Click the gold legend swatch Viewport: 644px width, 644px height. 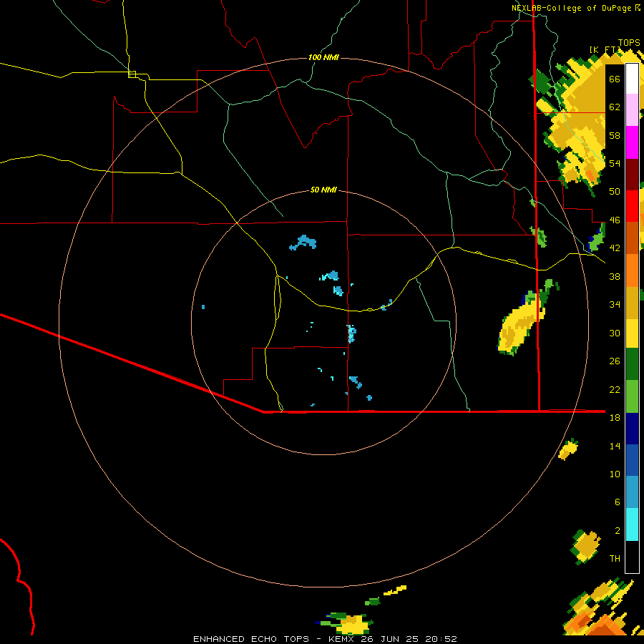coord(632,303)
